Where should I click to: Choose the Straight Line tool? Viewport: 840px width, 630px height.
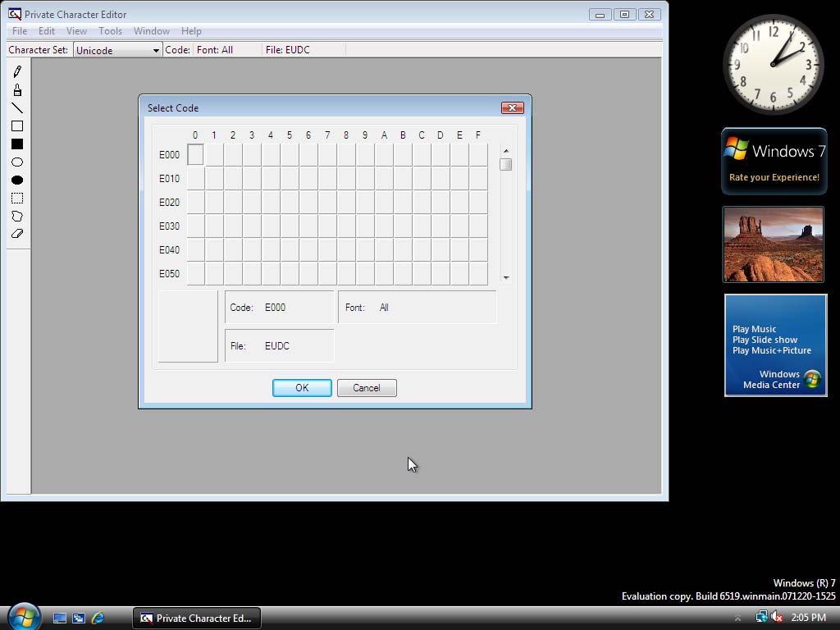[17, 108]
